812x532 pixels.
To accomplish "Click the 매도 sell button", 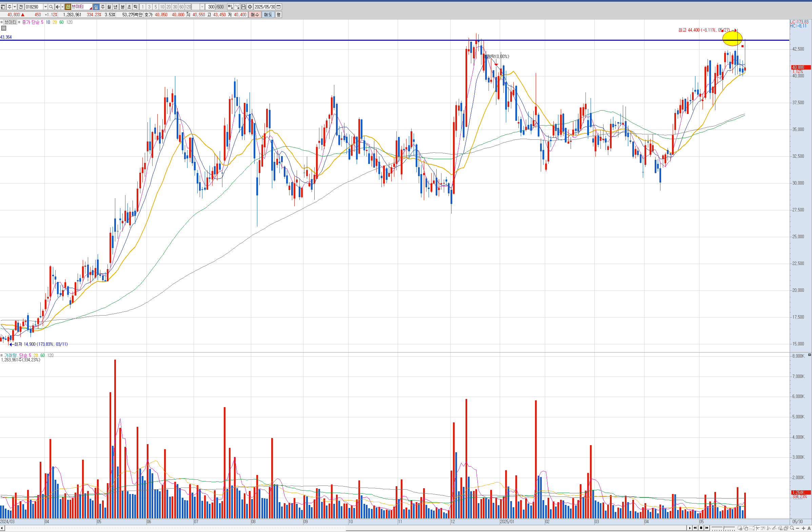I will 268,15.
